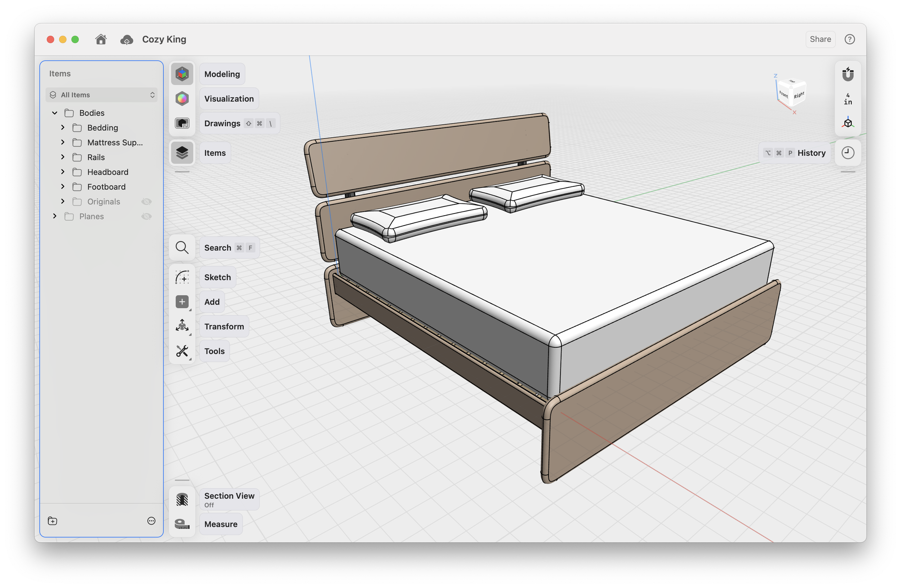The image size is (901, 588).
Task: Click the Modeling cube icon
Action: pos(182,74)
